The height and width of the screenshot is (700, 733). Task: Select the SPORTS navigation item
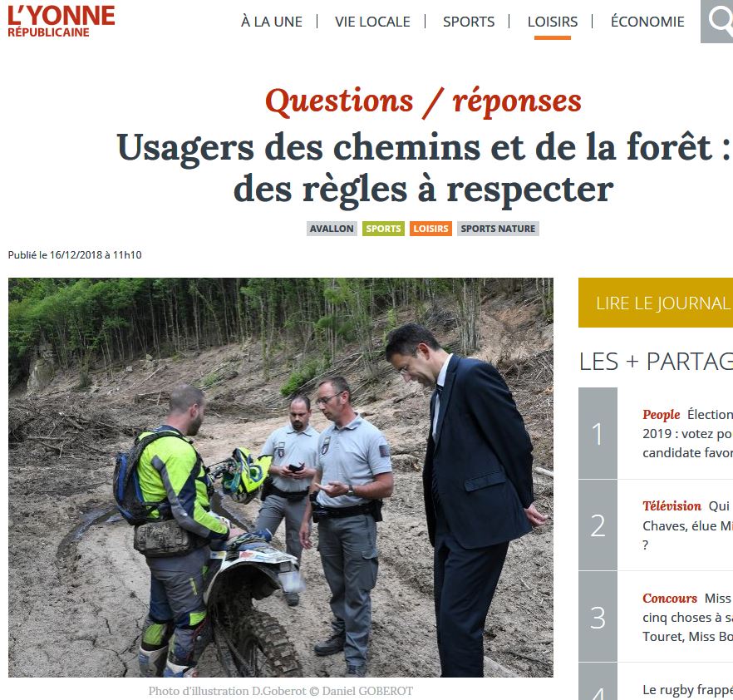tap(469, 22)
